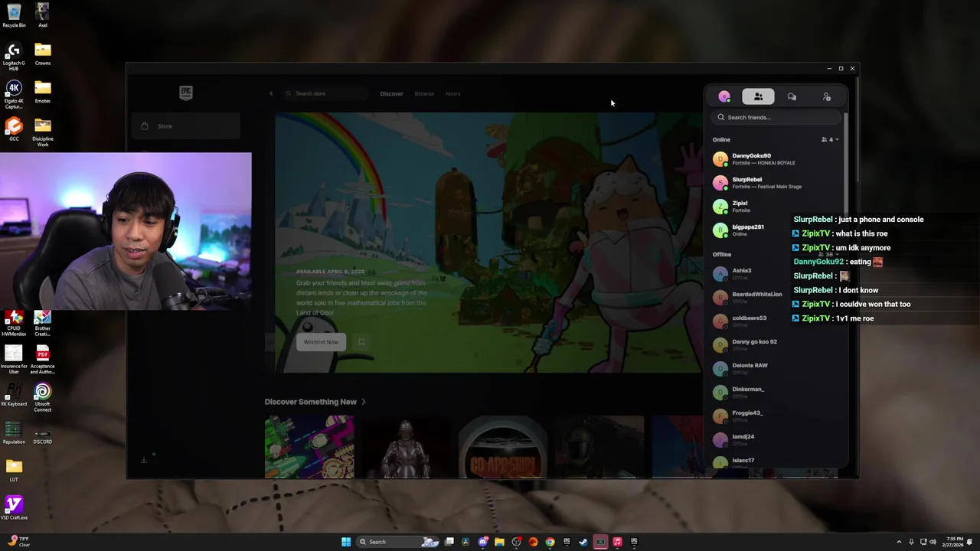This screenshot has height=551, width=980.
Task: Open RK Keyboard desktop shortcut
Action: (14, 396)
